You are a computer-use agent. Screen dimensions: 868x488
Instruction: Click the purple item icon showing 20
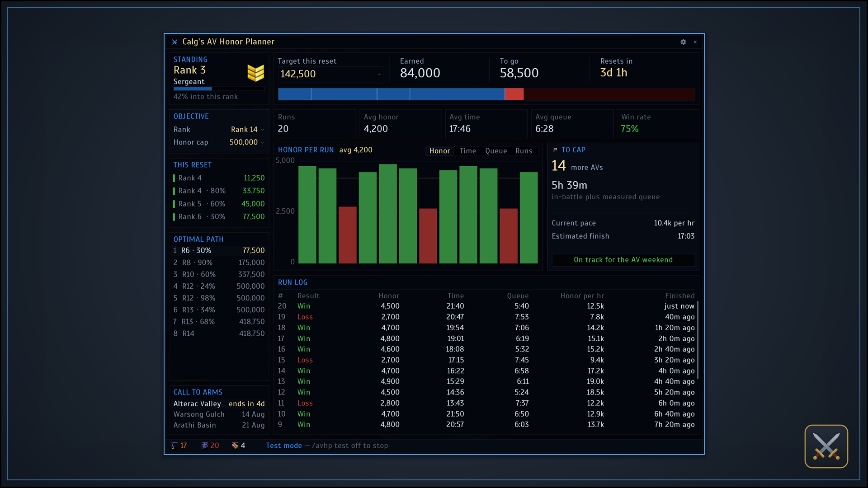(x=204, y=446)
